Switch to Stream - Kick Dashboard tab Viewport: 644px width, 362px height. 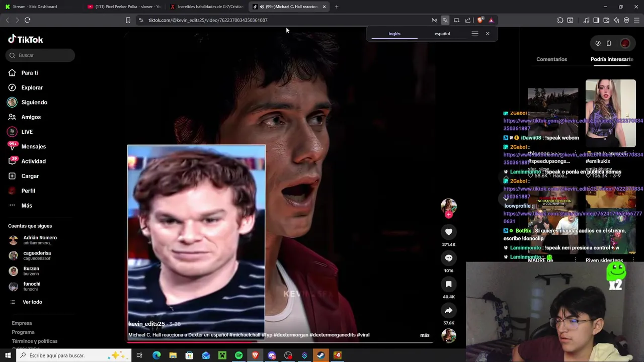point(40,7)
